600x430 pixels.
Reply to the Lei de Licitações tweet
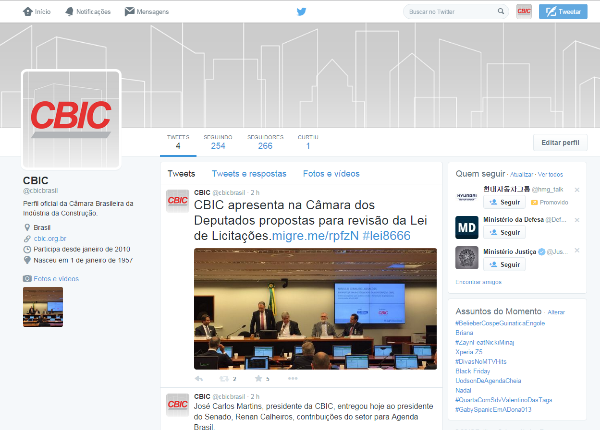pyautogui.click(x=199, y=379)
